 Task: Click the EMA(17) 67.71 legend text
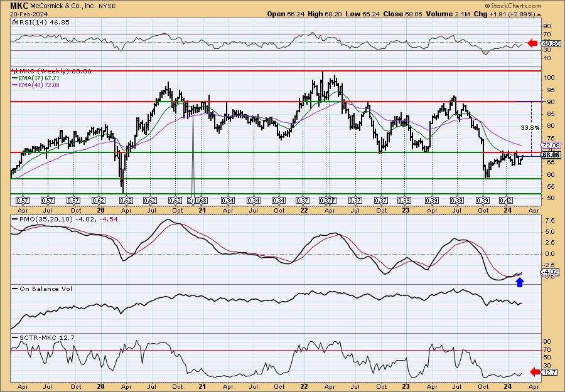39,78
